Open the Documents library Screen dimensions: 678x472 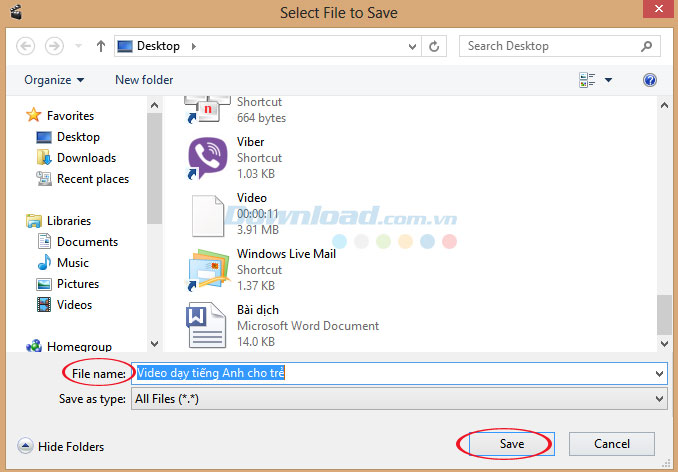tap(87, 242)
